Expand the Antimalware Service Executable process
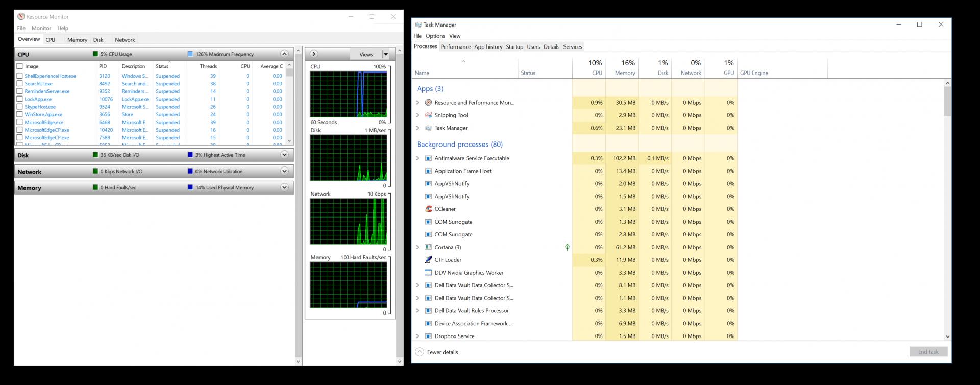The height and width of the screenshot is (385, 980). pyautogui.click(x=418, y=158)
